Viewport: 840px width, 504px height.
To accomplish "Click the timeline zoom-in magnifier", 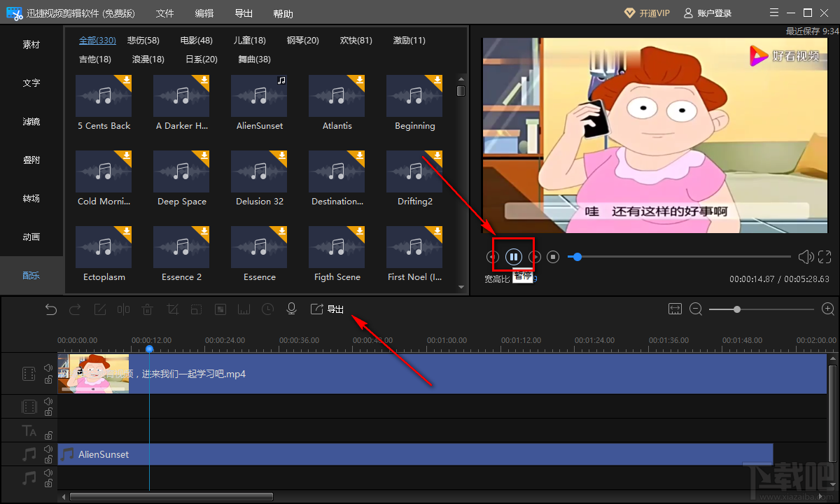I will point(828,309).
